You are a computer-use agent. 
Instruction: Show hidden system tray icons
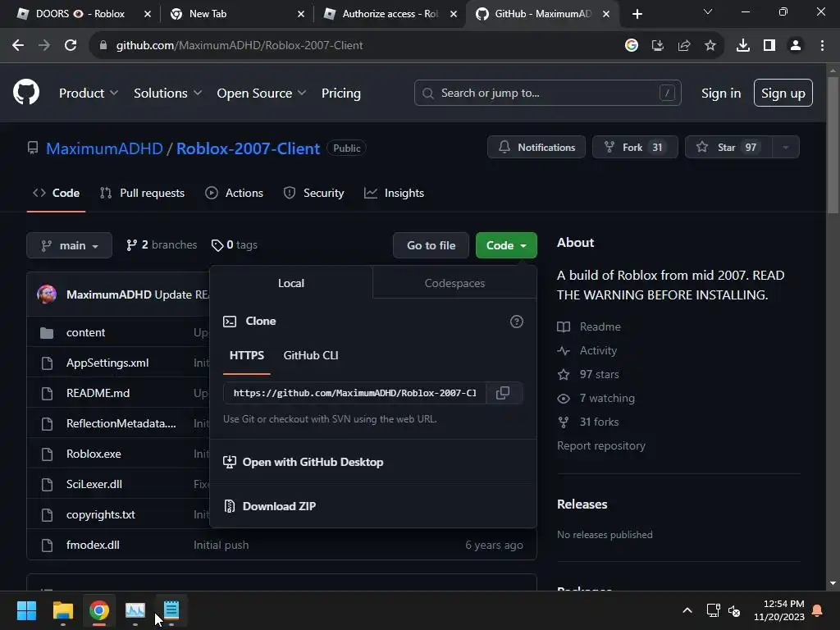pyautogui.click(x=687, y=610)
